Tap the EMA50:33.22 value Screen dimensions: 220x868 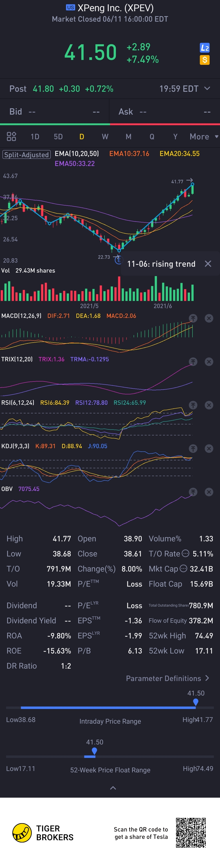pyautogui.click(x=75, y=164)
